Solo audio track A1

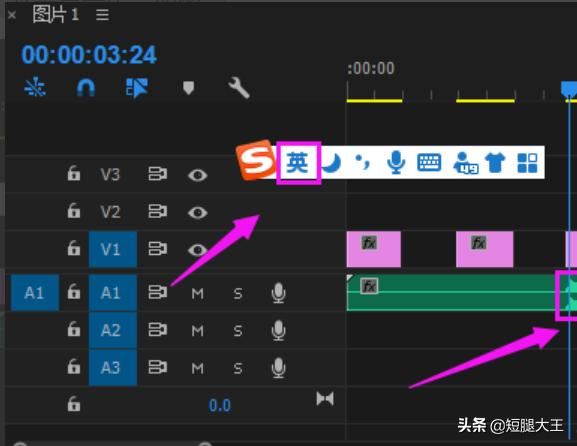click(x=238, y=294)
